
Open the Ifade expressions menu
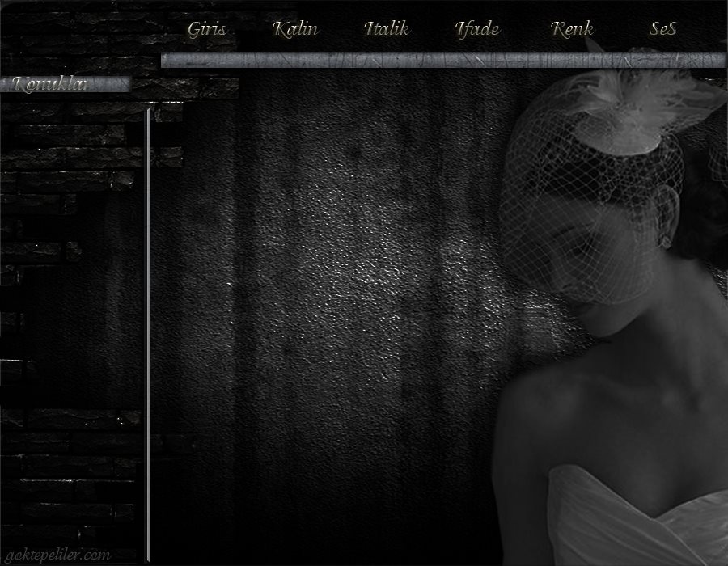477,29
